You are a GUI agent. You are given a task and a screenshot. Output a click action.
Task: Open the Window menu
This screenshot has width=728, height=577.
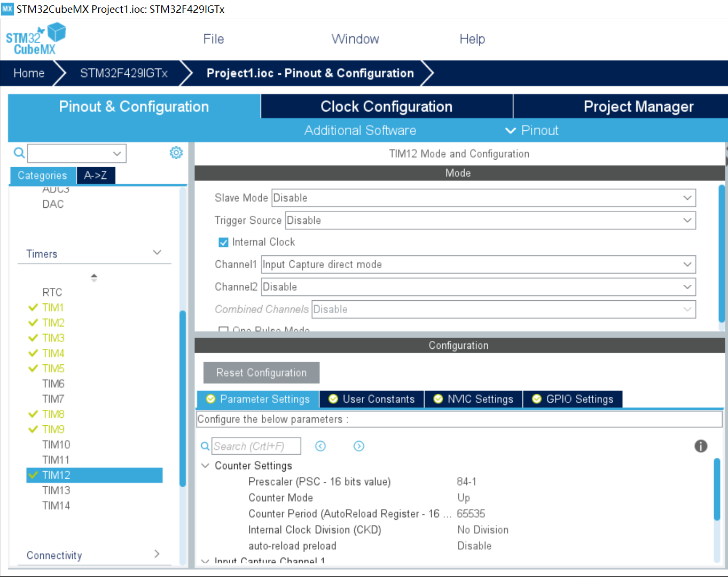click(x=355, y=39)
